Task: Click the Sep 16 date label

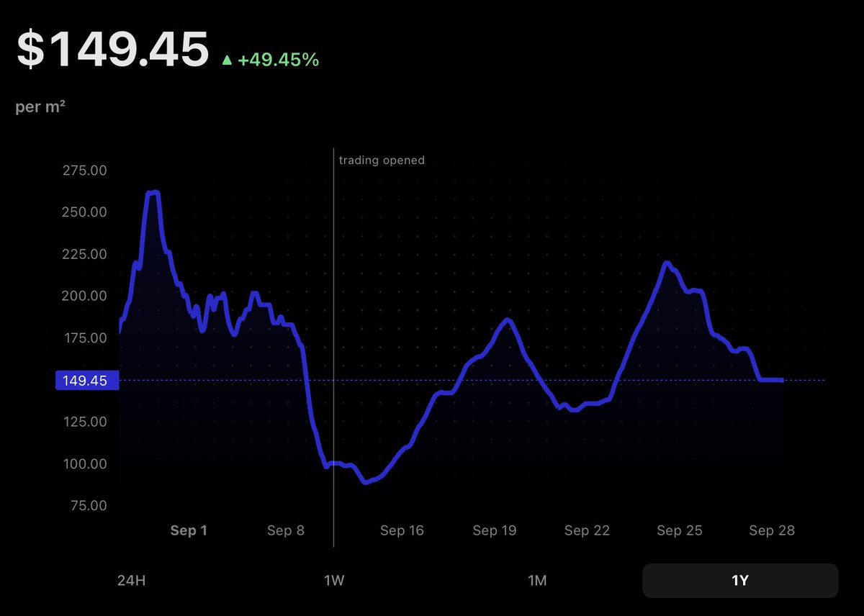Action: click(402, 530)
